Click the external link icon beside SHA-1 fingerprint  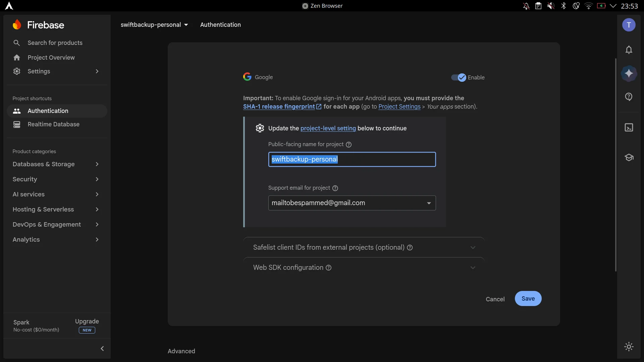pyautogui.click(x=319, y=107)
